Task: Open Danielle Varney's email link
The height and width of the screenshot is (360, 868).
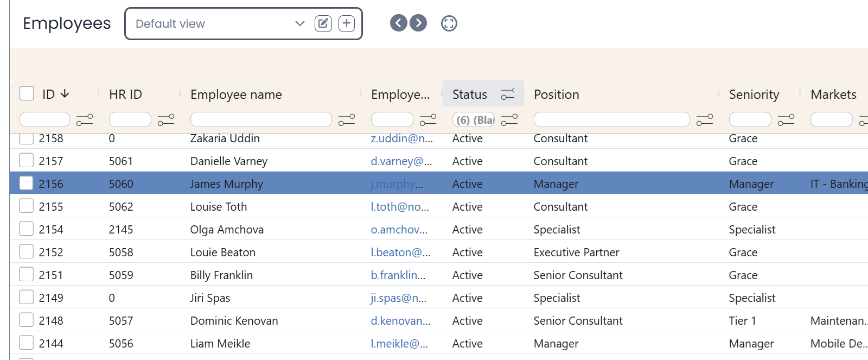Action: pyautogui.click(x=401, y=161)
